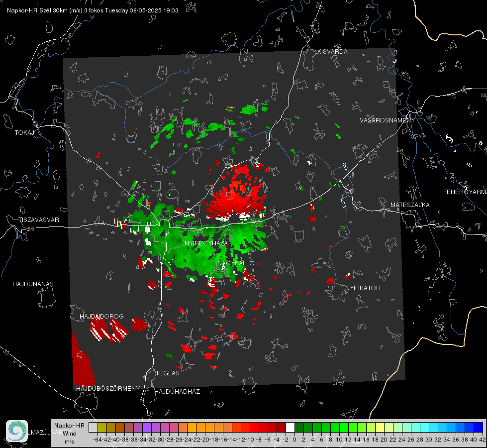The height and width of the screenshot is (448, 487).
Task: Click the MÁTÉSZALKA town label
Action: pos(410,205)
